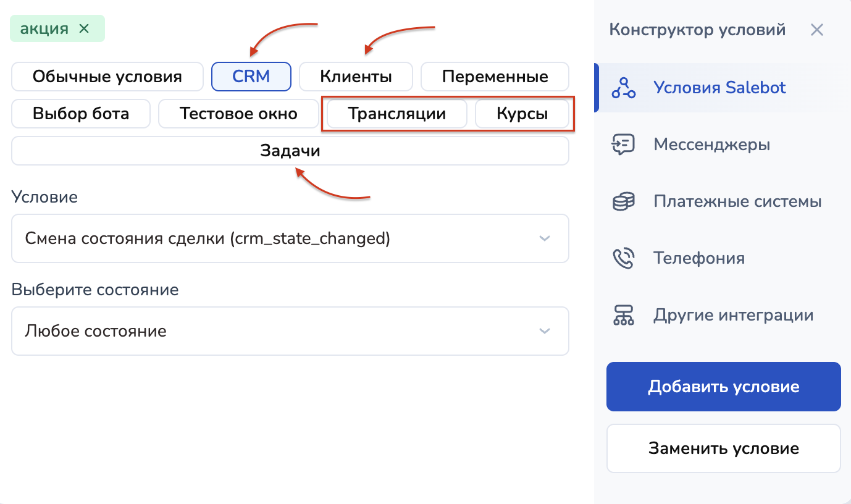This screenshot has width=851, height=504.
Task: Click the payment systems coins icon
Action: pyautogui.click(x=623, y=201)
